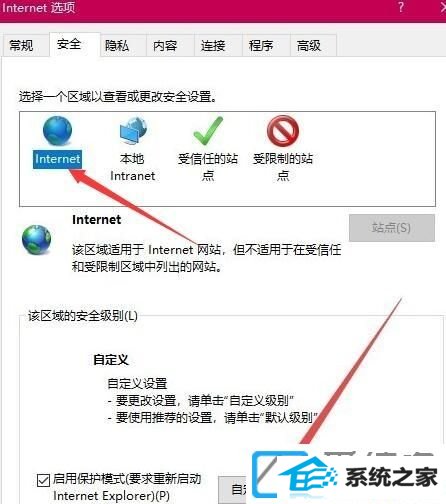The image size is (446, 504).
Task: Go to the 连接 tab
Action: tap(213, 45)
